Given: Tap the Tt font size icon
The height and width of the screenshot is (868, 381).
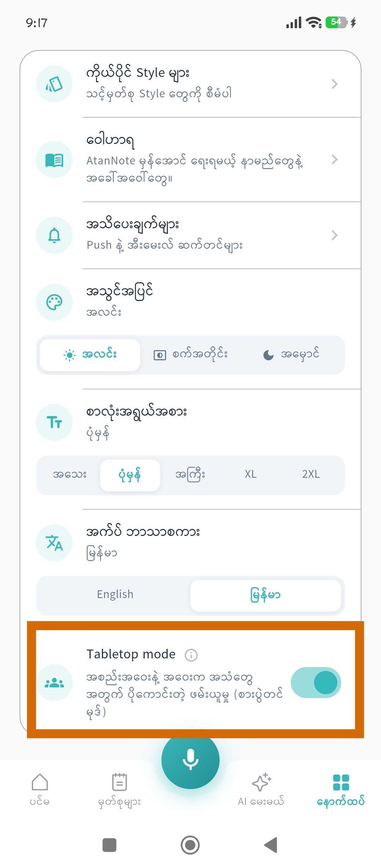Looking at the screenshot, I should [x=54, y=422].
